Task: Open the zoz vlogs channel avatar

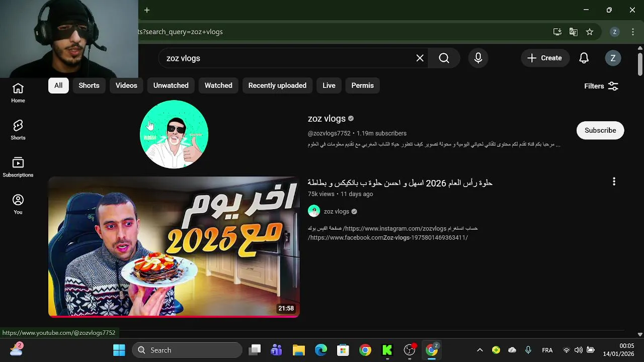Action: click(174, 134)
